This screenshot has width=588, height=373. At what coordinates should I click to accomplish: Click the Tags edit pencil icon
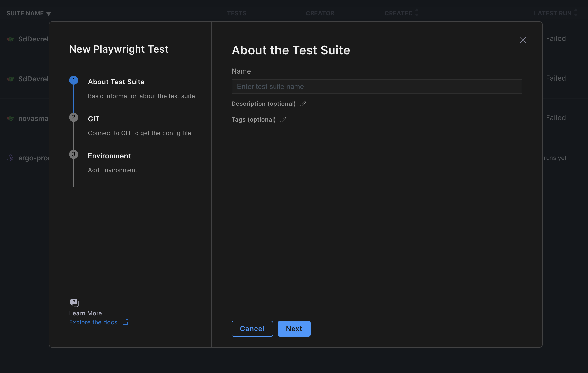[x=283, y=120]
